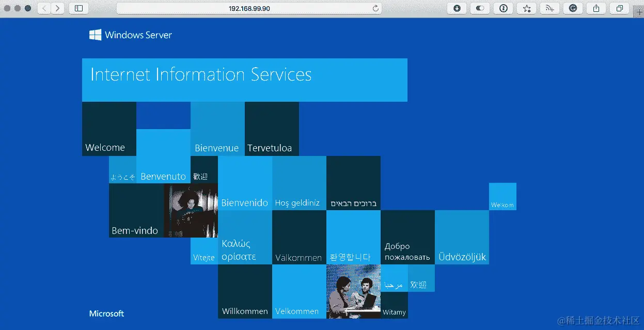Click the Tervetuloa tile
Image resolution: width=644 pixels, height=330 pixels.
tap(272, 129)
